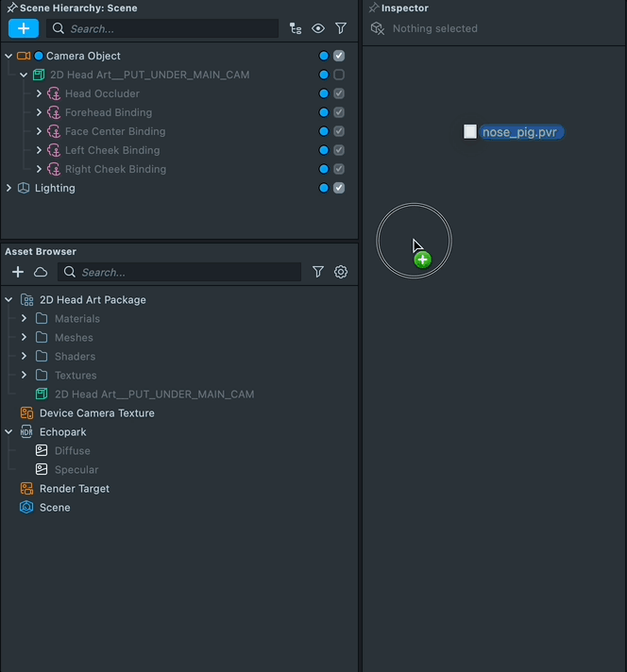Click the eye visibility icon in Scene Hierarchy
The height and width of the screenshot is (672, 627).
click(x=318, y=28)
